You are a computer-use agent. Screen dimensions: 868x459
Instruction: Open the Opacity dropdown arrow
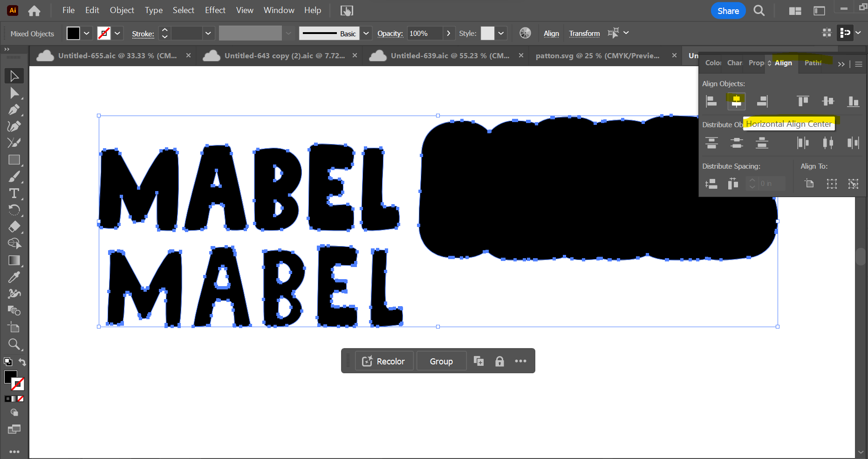point(448,33)
